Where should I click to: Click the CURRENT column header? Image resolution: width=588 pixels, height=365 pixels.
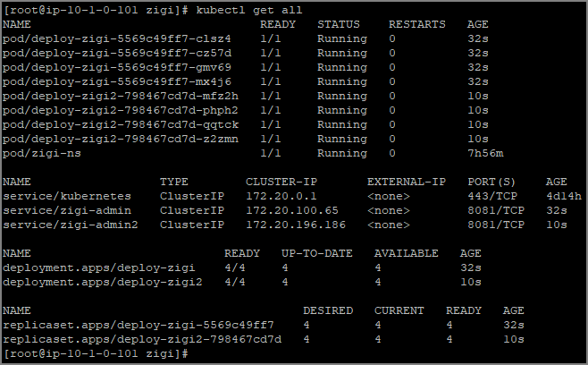click(399, 310)
